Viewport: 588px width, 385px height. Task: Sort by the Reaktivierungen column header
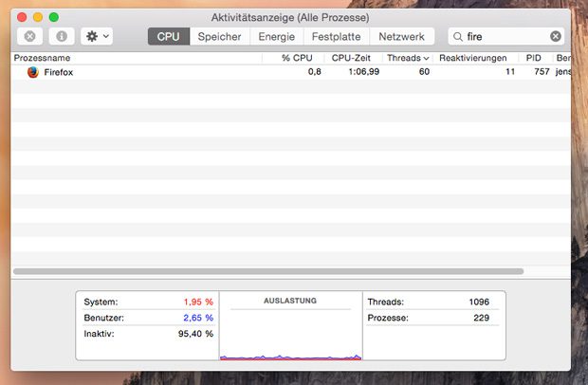pos(473,58)
